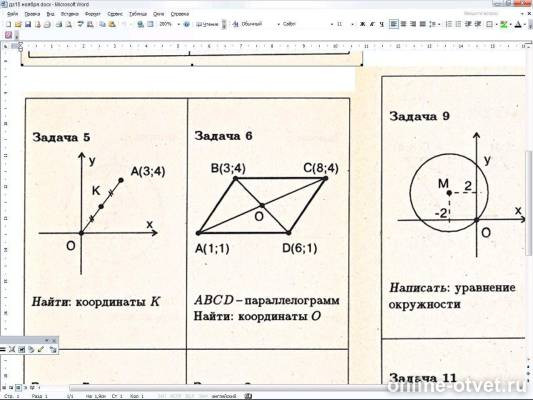Image resolution: width=533 pixels, height=400 pixels.
Task: Open the Справка menu
Action: (179, 14)
